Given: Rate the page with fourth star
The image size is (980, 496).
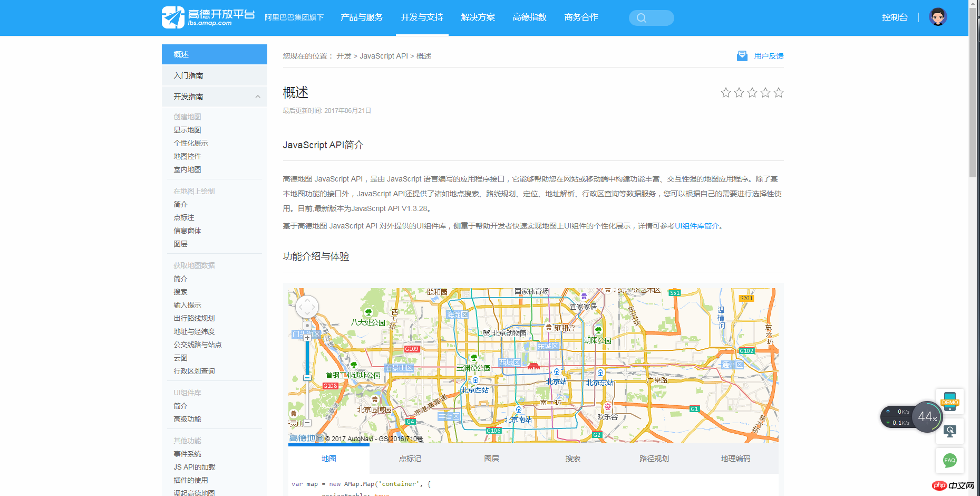Looking at the screenshot, I should click(765, 93).
